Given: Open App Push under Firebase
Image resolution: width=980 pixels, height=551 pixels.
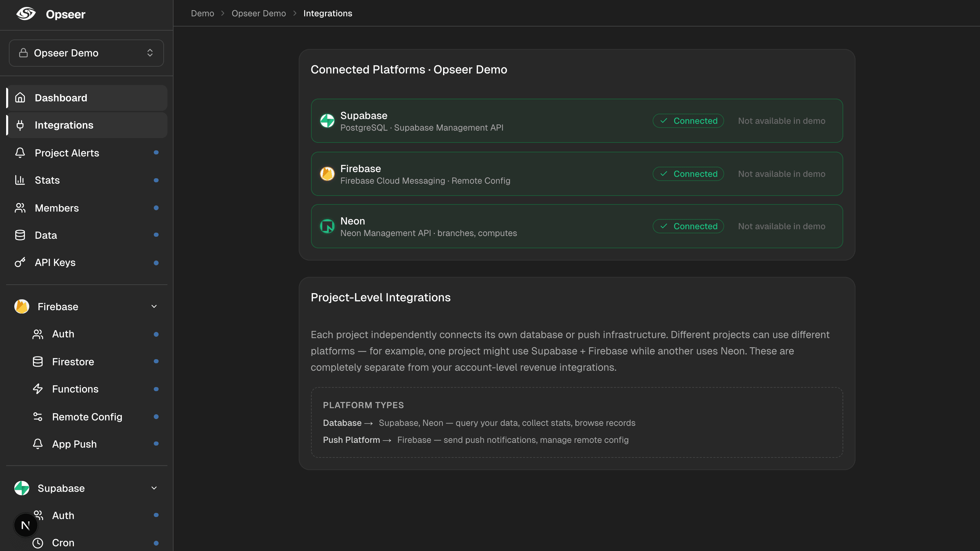Looking at the screenshot, I should coord(95,444).
